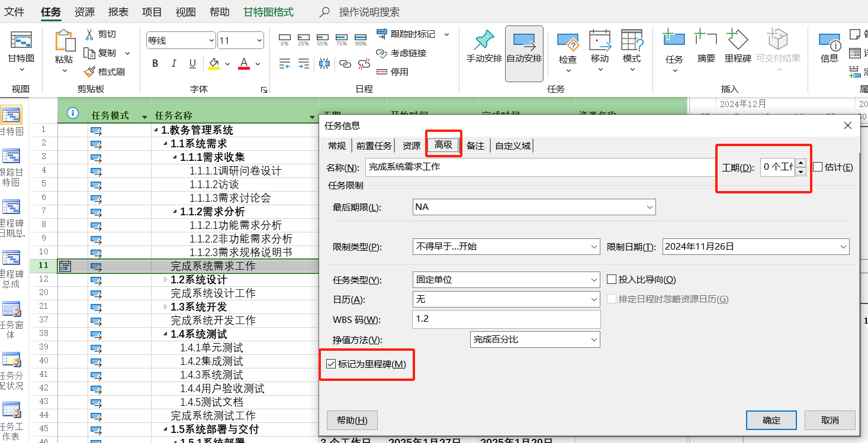Increase 工期 with the up spinner arrow
The height and width of the screenshot is (443, 868).
(x=801, y=163)
